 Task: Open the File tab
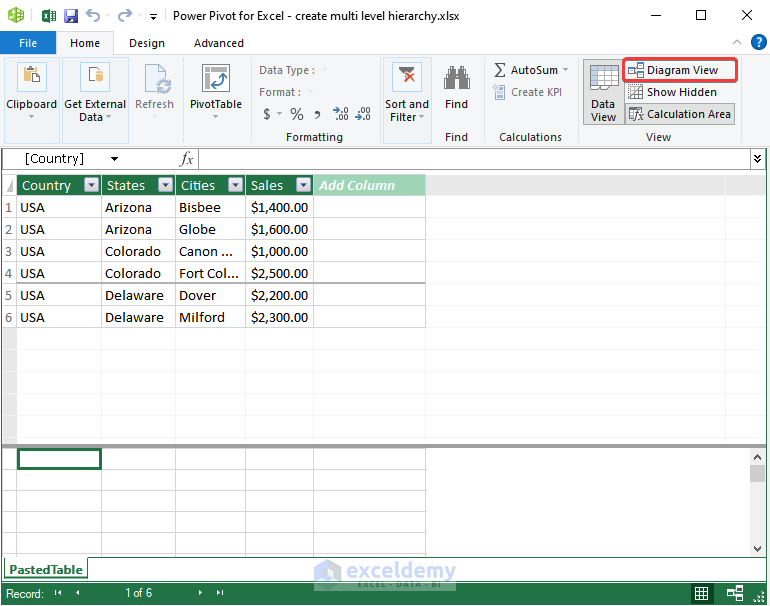[x=28, y=43]
